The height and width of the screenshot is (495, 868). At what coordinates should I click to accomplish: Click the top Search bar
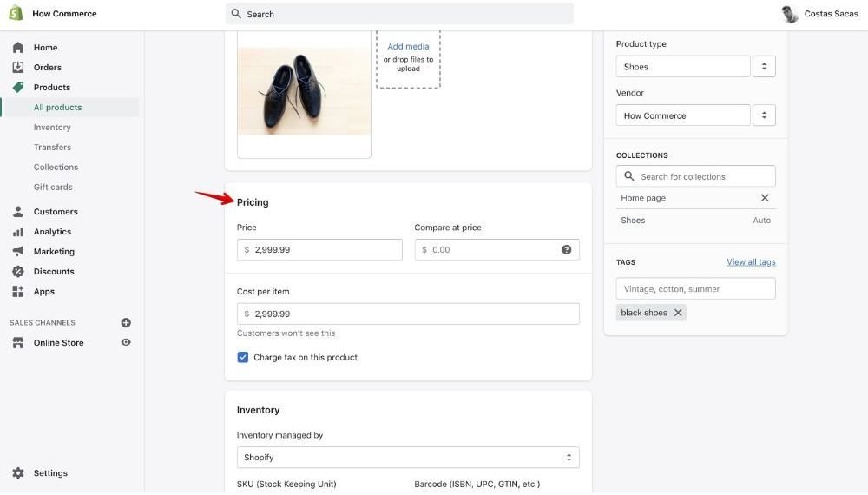click(x=399, y=14)
